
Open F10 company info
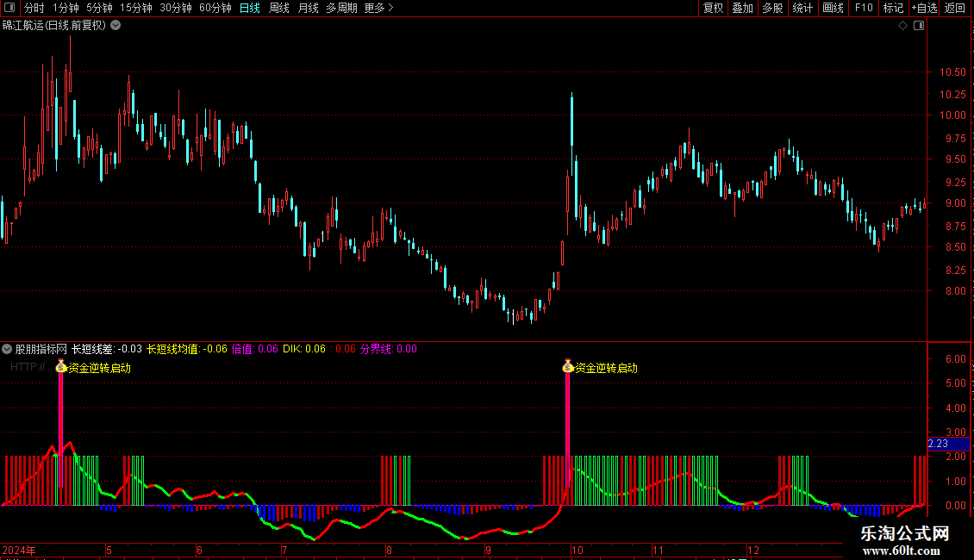tap(864, 8)
